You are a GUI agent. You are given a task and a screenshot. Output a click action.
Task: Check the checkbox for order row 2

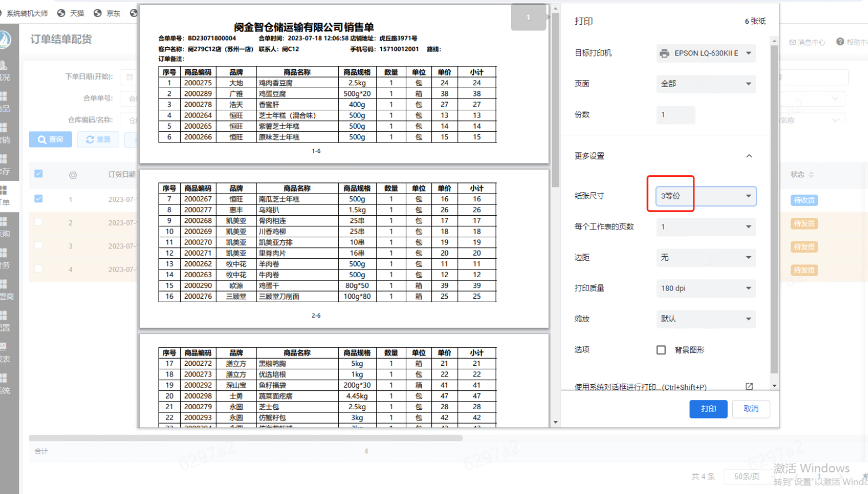coord(38,222)
